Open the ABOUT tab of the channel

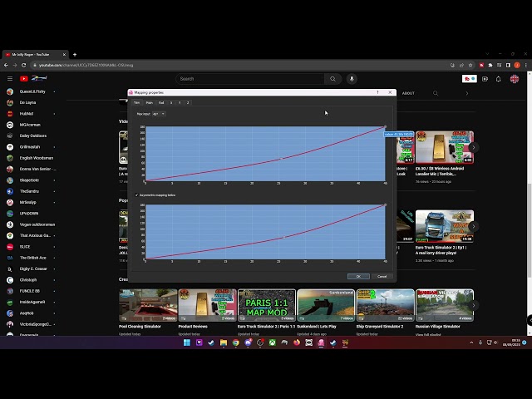point(408,93)
